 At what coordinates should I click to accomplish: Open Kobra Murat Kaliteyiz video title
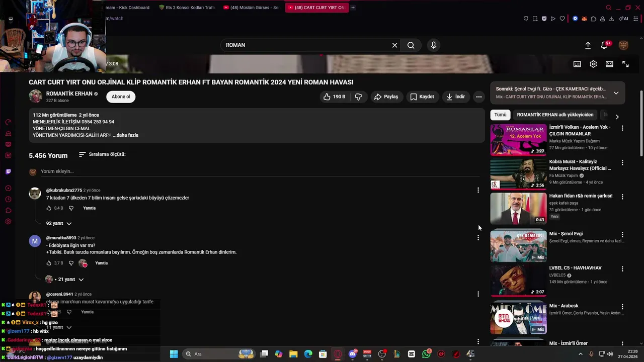click(x=580, y=165)
